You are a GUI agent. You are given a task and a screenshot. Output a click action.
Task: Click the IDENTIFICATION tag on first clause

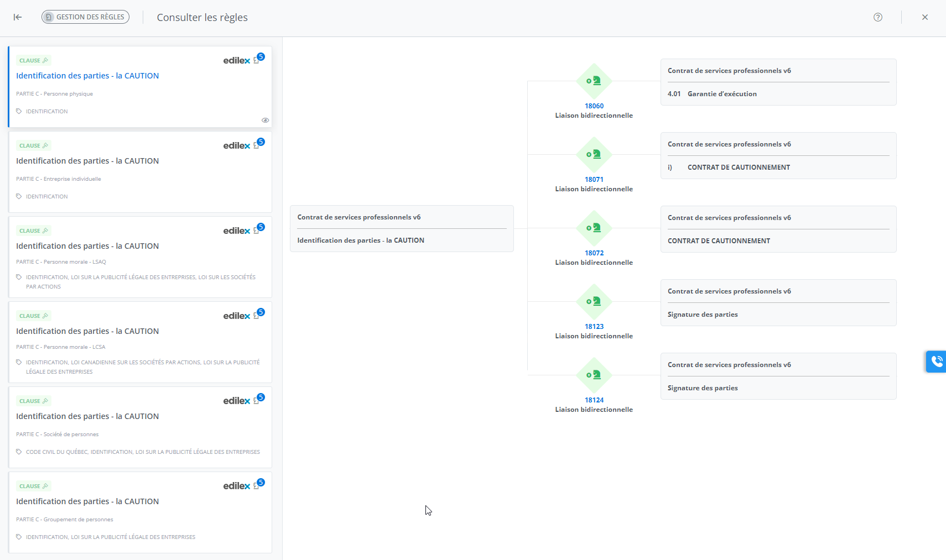(46, 112)
